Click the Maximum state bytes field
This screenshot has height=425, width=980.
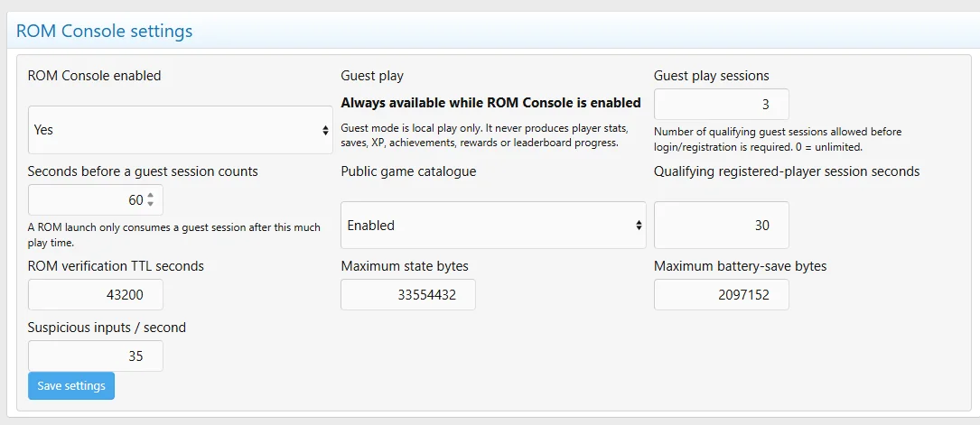(x=408, y=294)
